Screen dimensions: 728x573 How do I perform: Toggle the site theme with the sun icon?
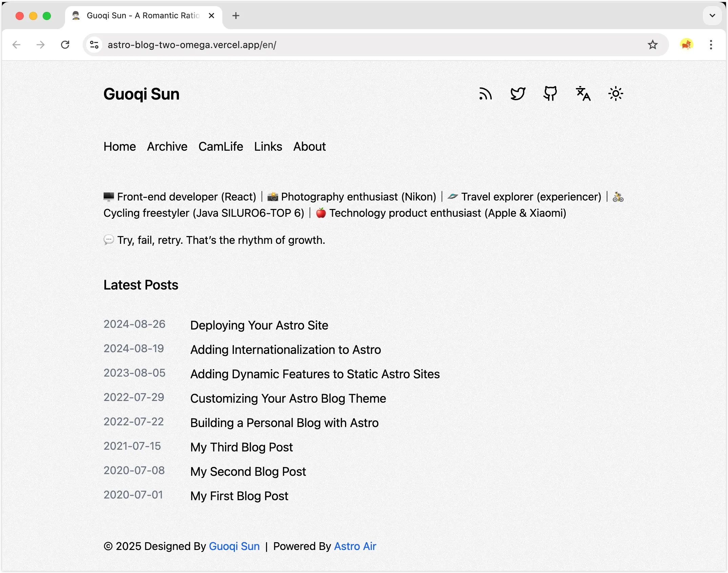(x=615, y=94)
